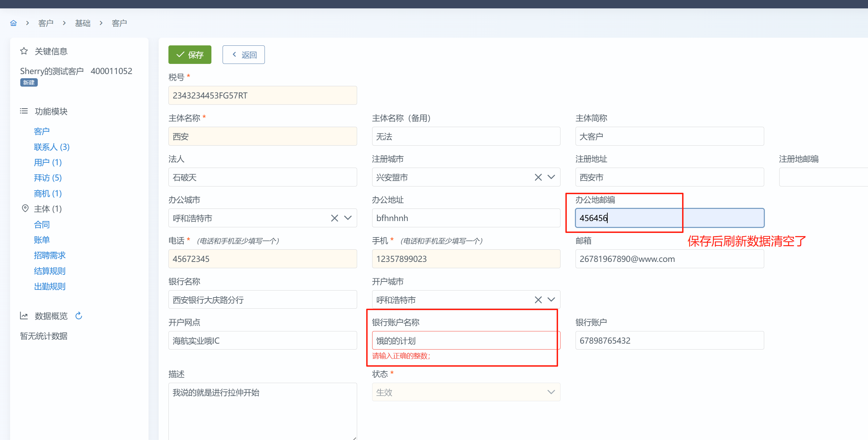Click the star icon beside 关键信息
Image resolution: width=868 pixels, height=440 pixels.
tap(24, 51)
